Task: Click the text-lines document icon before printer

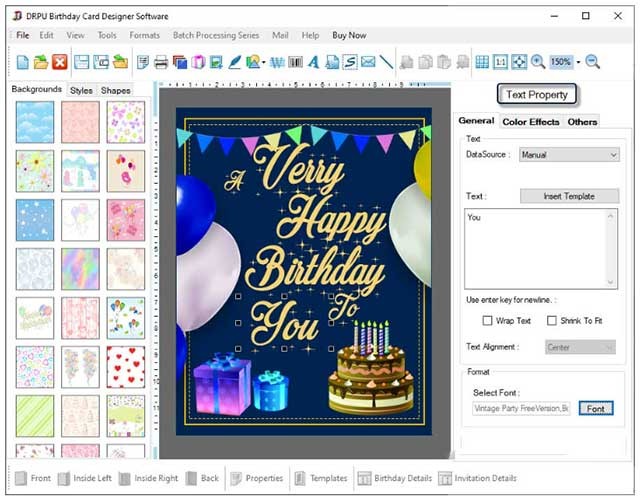Action: tap(143, 62)
